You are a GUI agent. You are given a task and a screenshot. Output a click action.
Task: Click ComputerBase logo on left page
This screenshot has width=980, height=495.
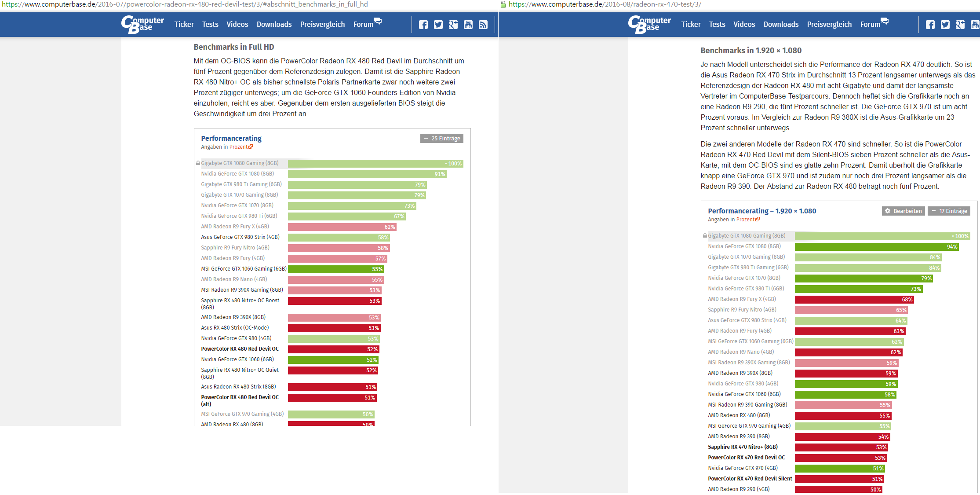pyautogui.click(x=142, y=25)
